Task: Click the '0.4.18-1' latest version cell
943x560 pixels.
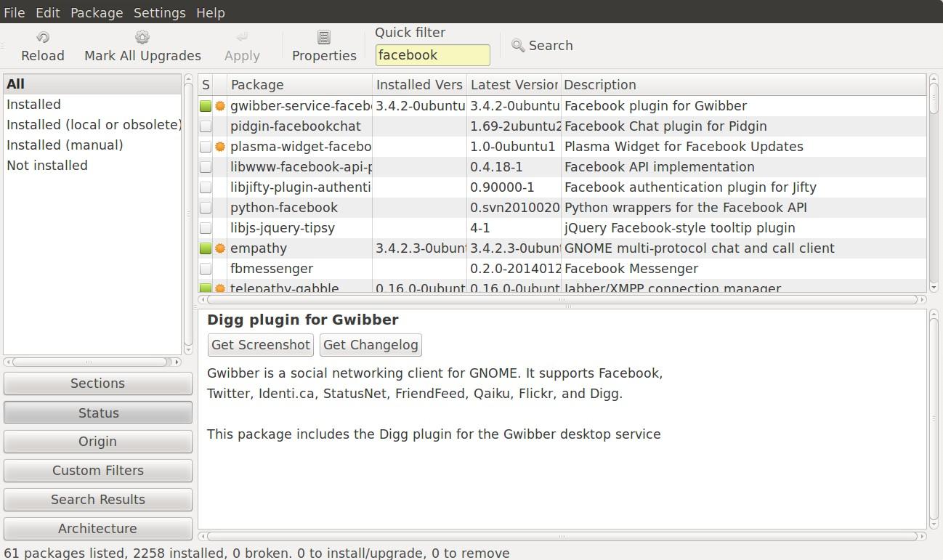Action: coord(496,167)
